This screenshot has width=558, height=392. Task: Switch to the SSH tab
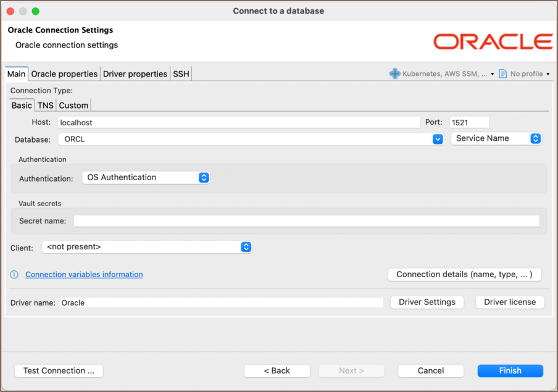[x=181, y=73]
